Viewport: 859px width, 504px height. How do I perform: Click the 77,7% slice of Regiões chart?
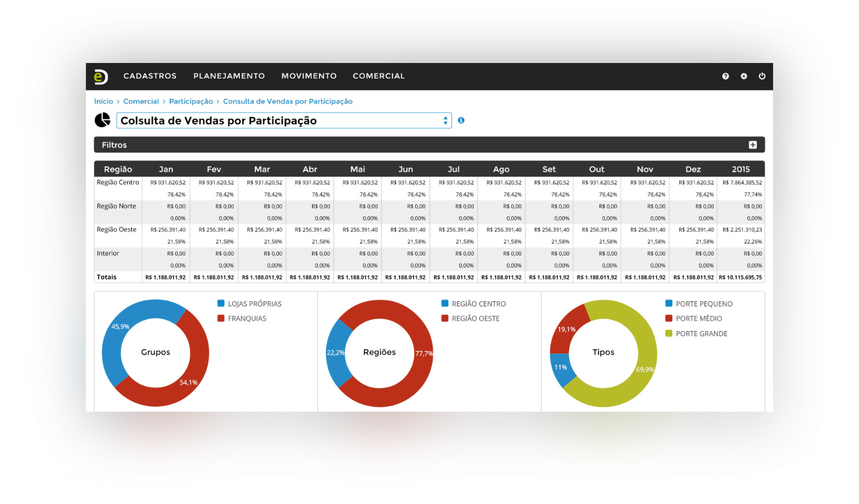(424, 353)
